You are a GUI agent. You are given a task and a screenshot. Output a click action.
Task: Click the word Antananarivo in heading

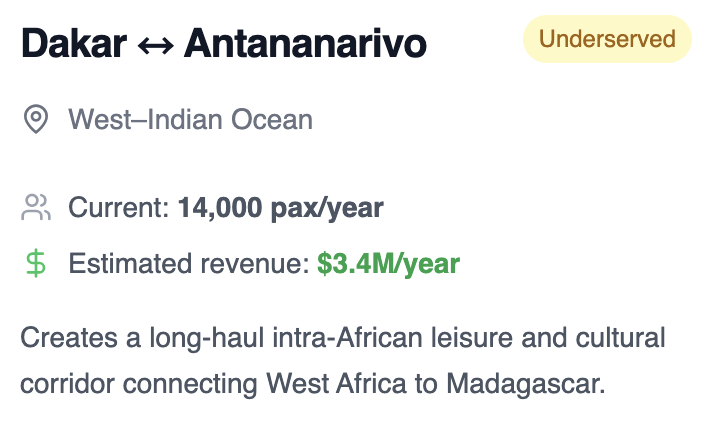(x=305, y=43)
